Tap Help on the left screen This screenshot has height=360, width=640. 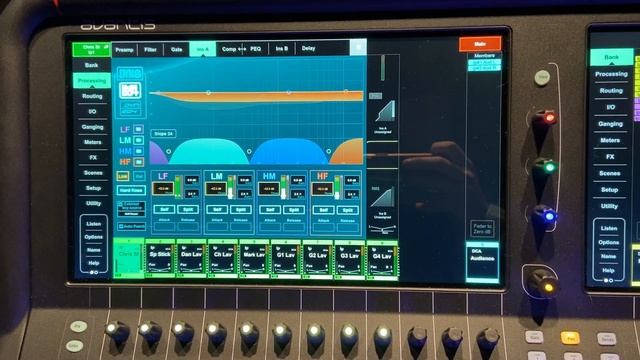[93, 263]
